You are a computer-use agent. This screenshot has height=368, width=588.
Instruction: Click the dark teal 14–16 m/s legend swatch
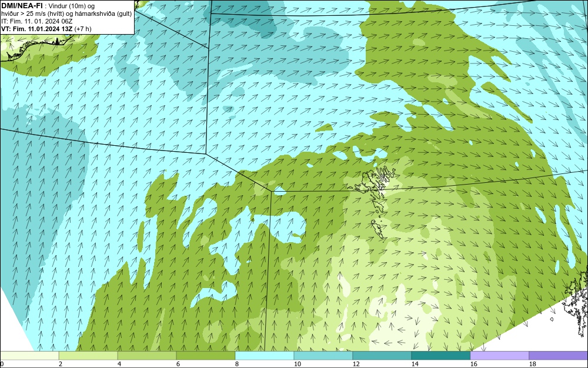(440, 356)
